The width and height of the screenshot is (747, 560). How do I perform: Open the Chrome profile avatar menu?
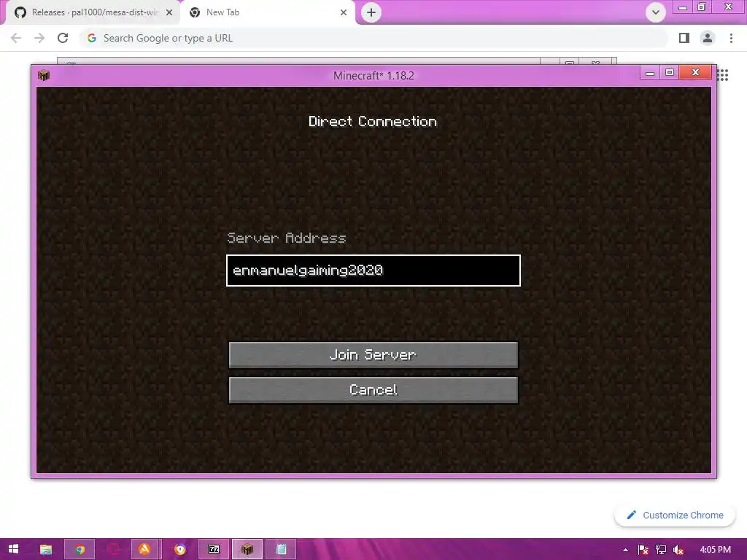tap(708, 38)
